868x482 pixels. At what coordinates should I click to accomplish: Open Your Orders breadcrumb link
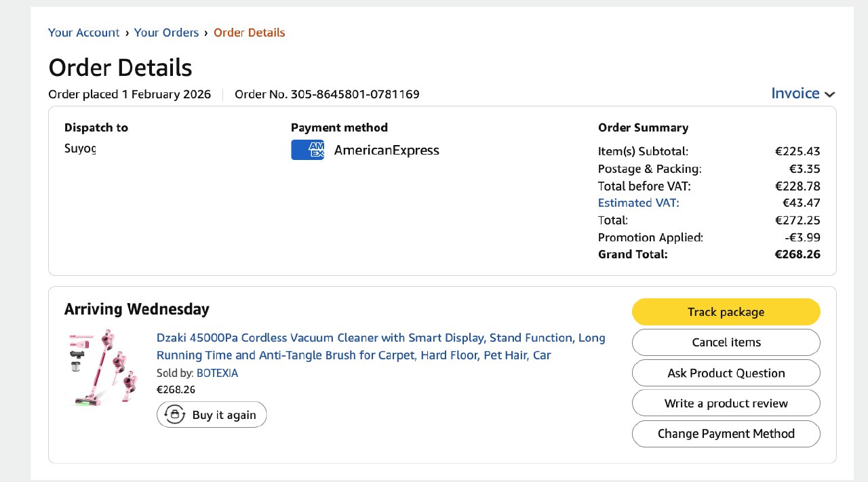click(166, 33)
